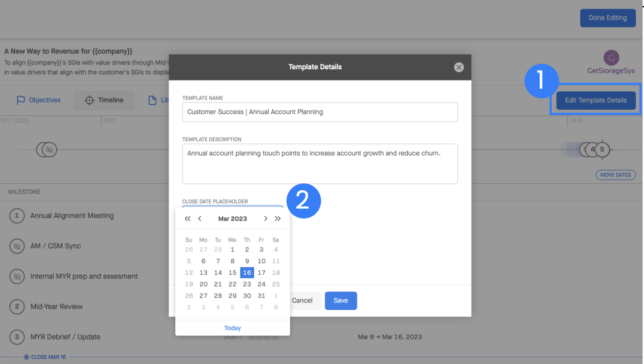
Task: Click the MILESTONE column header
Action: click(x=24, y=192)
